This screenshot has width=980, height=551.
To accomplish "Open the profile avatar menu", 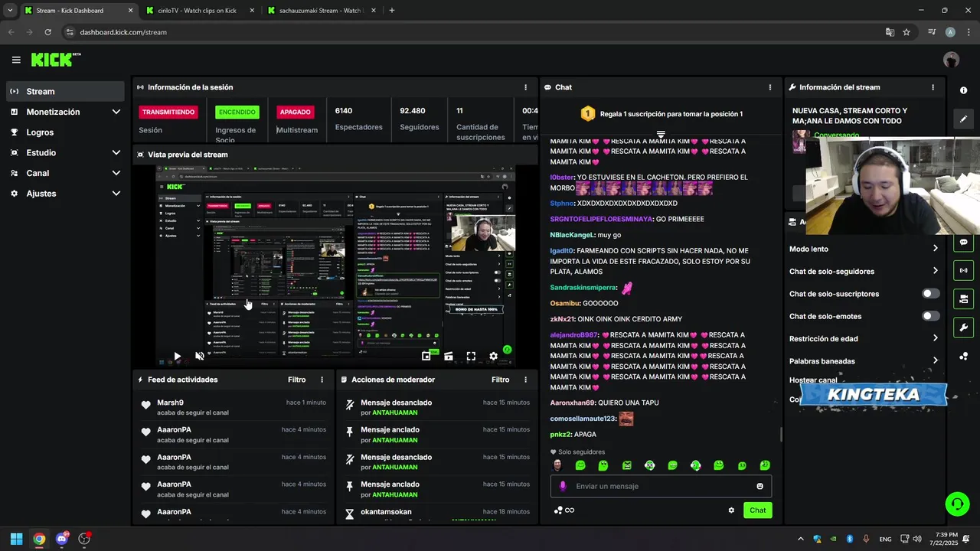I will pos(951,60).
